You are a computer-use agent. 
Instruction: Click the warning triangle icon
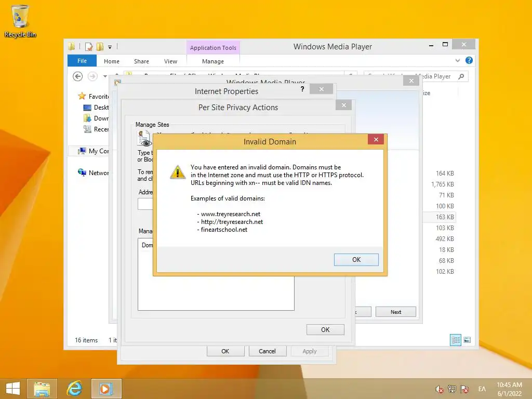tap(178, 172)
